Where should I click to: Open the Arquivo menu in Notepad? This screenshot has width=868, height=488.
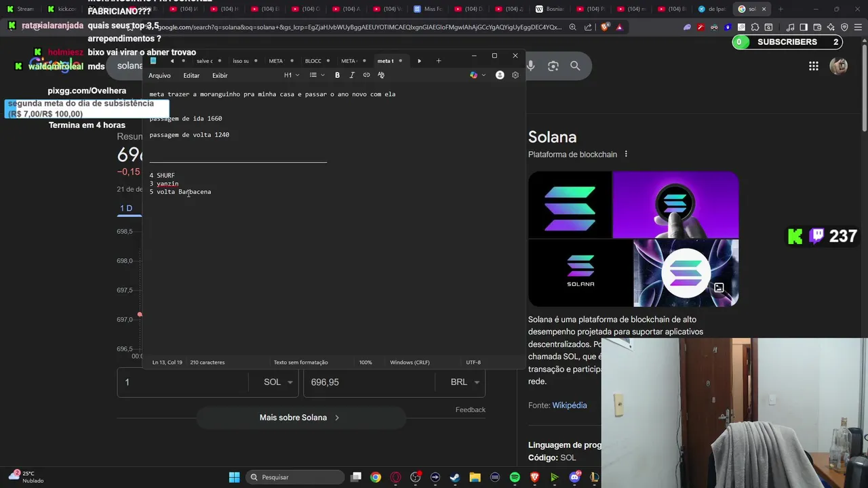pyautogui.click(x=159, y=75)
